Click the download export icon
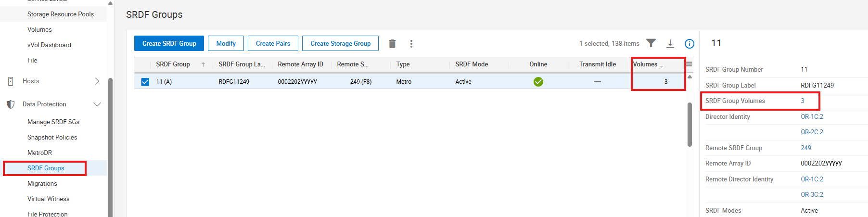The width and height of the screenshot is (868, 217). (670, 44)
